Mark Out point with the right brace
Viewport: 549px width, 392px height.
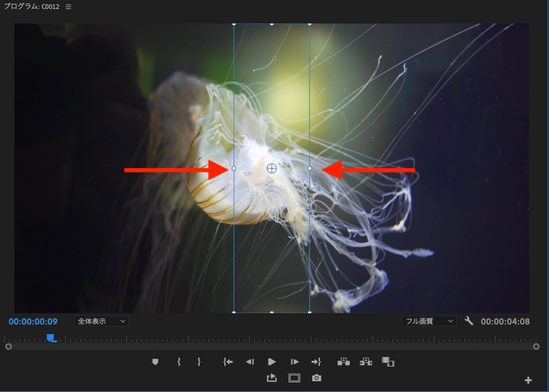tap(199, 362)
